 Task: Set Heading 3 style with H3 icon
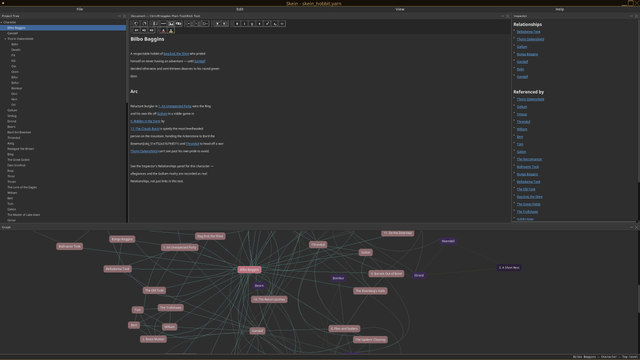click(x=151, y=30)
